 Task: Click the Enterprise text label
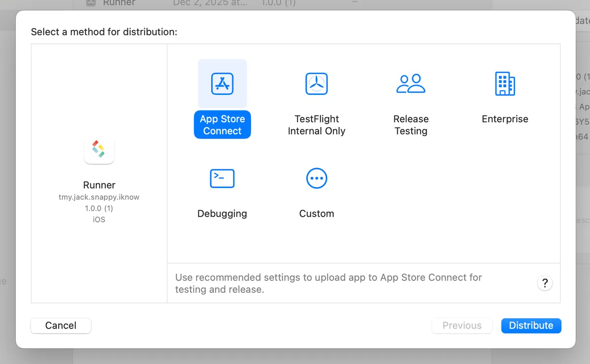pos(505,119)
